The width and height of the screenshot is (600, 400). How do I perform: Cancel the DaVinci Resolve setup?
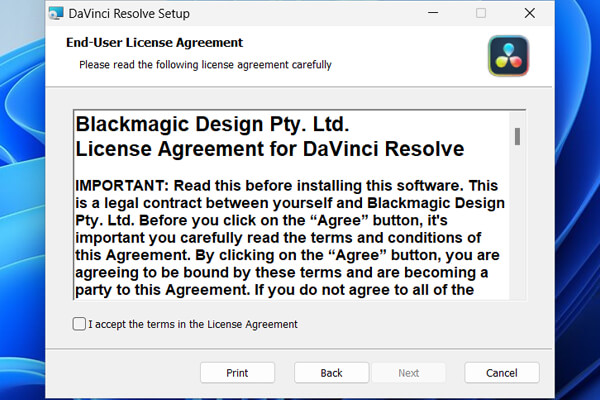click(502, 373)
